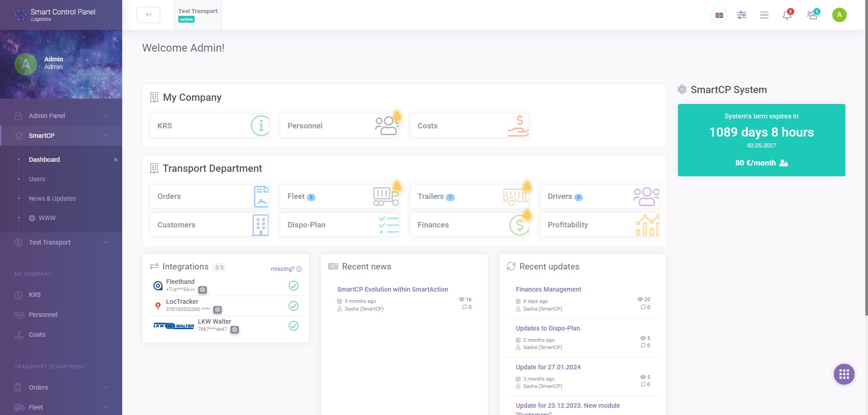Open the Trailers module

(x=469, y=196)
